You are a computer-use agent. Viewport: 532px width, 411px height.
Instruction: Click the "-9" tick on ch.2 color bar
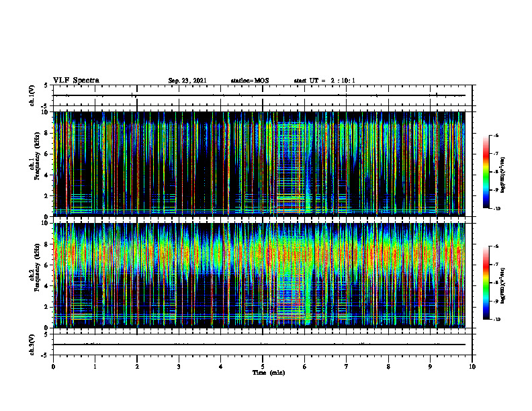coord(496,301)
